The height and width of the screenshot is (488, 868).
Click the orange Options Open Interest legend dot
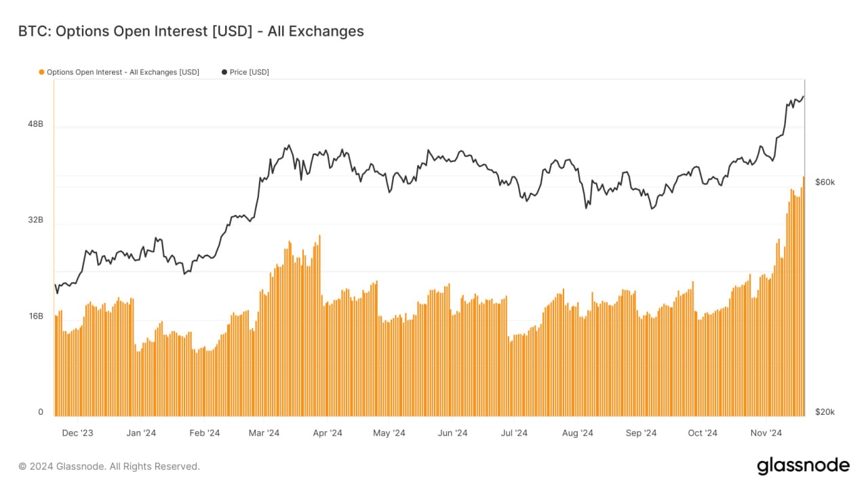pyautogui.click(x=42, y=72)
